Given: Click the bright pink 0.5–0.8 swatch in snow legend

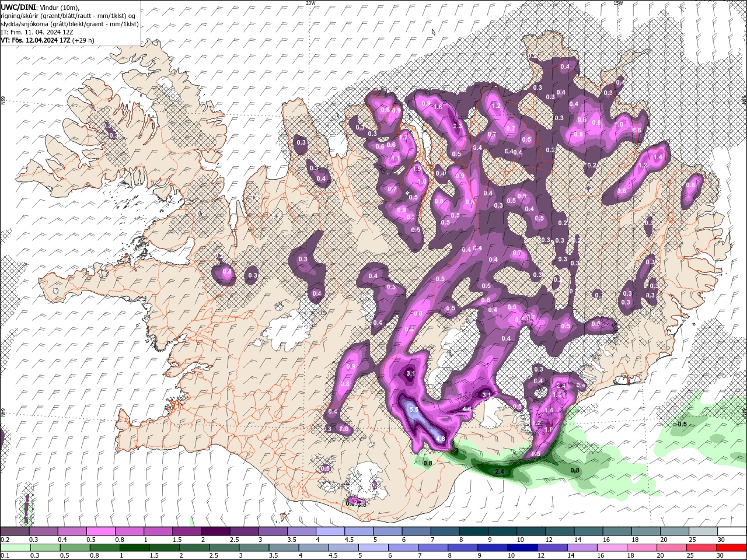Looking at the screenshot, I should (100, 531).
